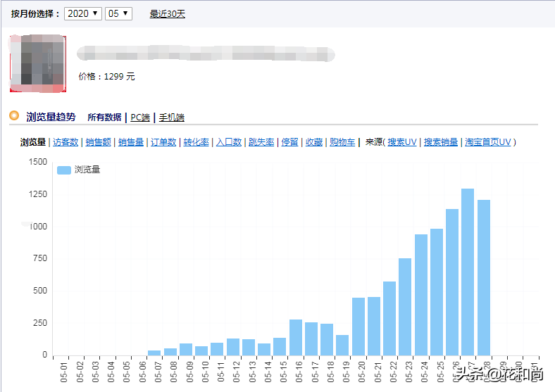Click the 淘宝首页UV source link

click(x=487, y=142)
